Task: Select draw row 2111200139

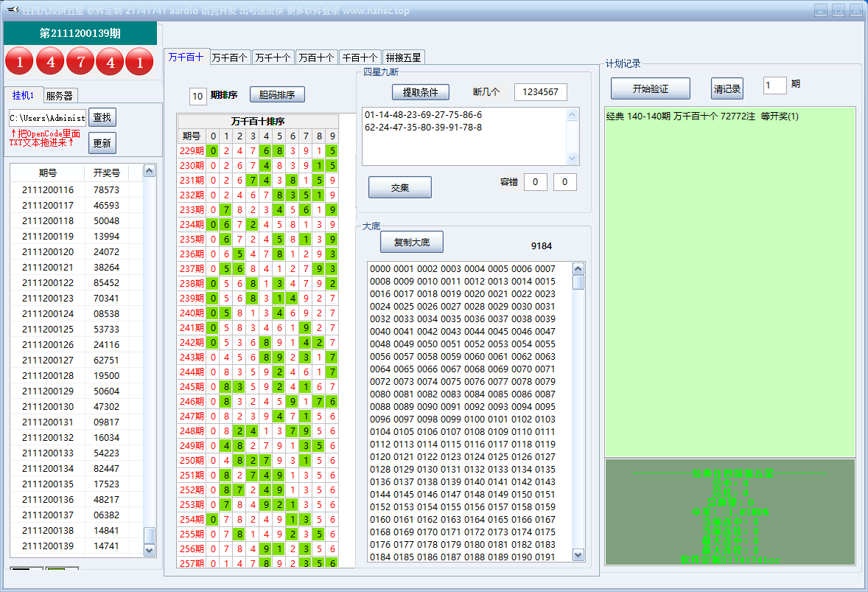Action: tap(77, 546)
